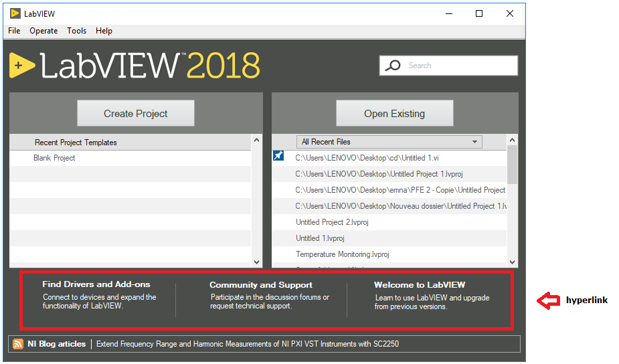Image resolution: width=619 pixels, height=364 pixels.
Task: Open the File menu
Action: (14, 31)
